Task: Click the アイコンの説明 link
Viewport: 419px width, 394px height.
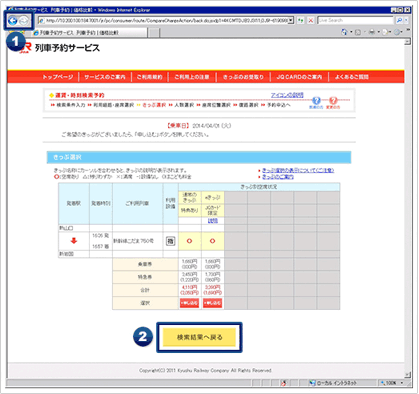Action: tap(287, 95)
